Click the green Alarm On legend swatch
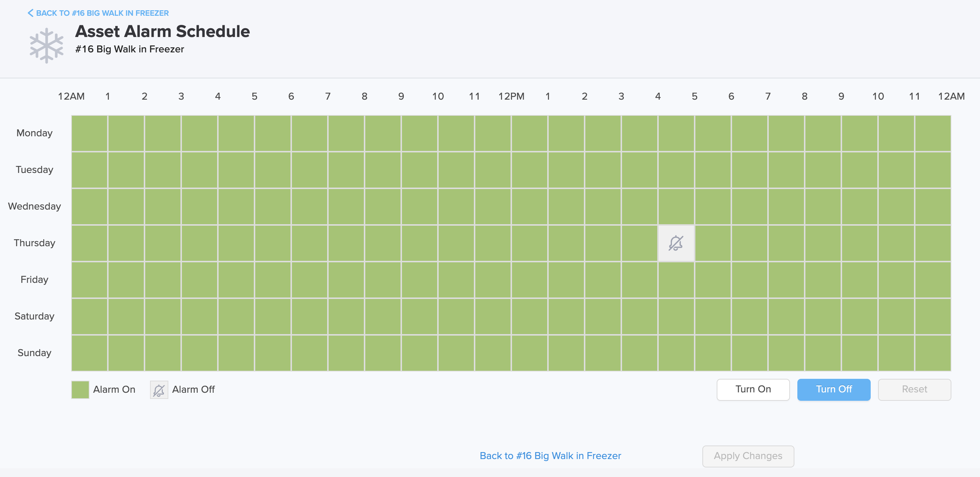The image size is (980, 477). click(x=80, y=389)
